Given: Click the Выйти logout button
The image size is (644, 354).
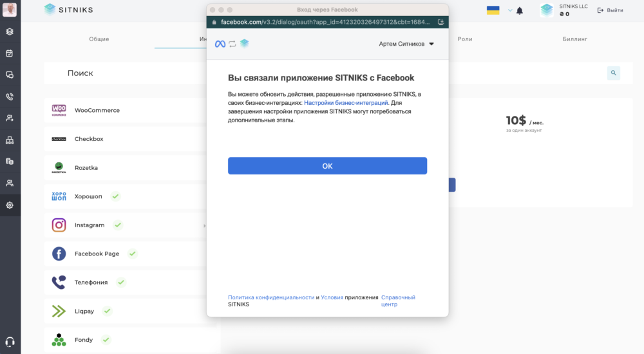Looking at the screenshot, I should tap(610, 10).
